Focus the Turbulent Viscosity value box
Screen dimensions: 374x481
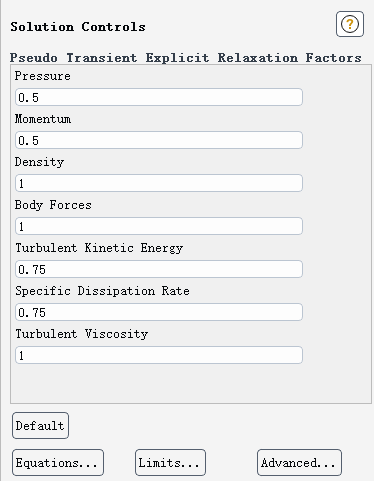coord(159,355)
